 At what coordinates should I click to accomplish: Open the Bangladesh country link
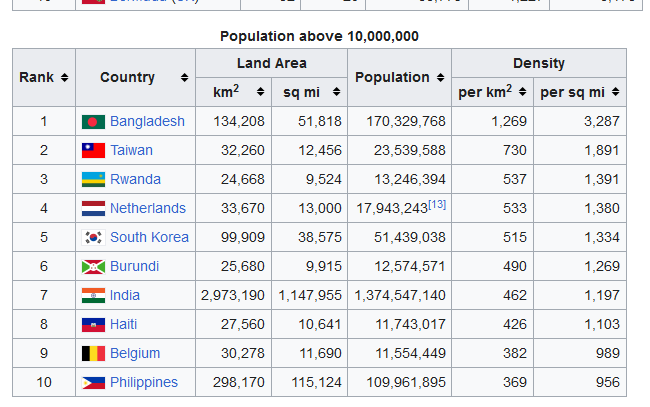click(x=147, y=122)
